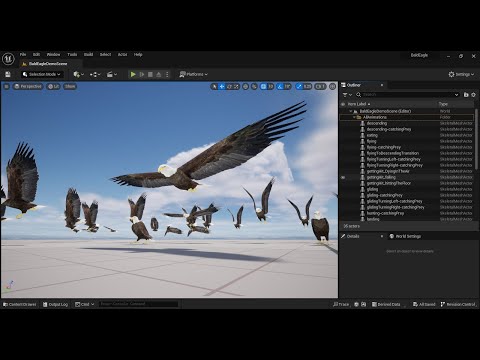
Task: Close the Outliner tab
Action: [382, 85]
